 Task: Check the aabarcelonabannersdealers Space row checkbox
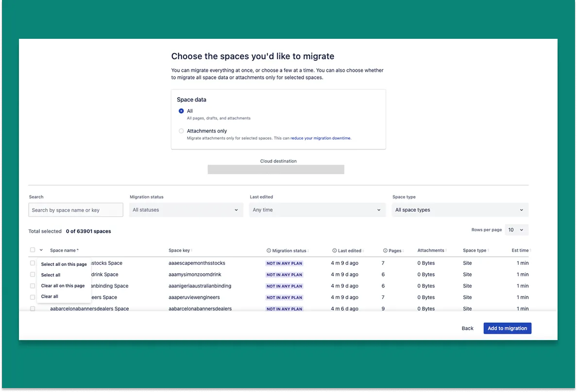coord(33,309)
